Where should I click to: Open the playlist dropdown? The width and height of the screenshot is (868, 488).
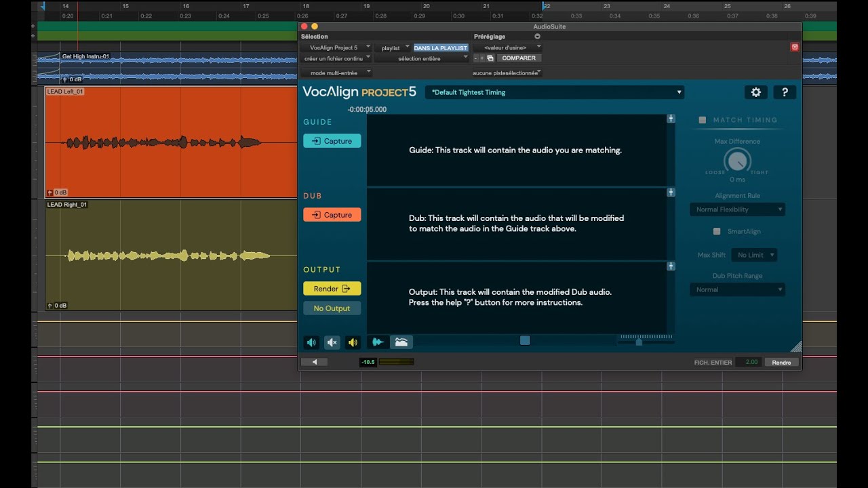pyautogui.click(x=393, y=48)
